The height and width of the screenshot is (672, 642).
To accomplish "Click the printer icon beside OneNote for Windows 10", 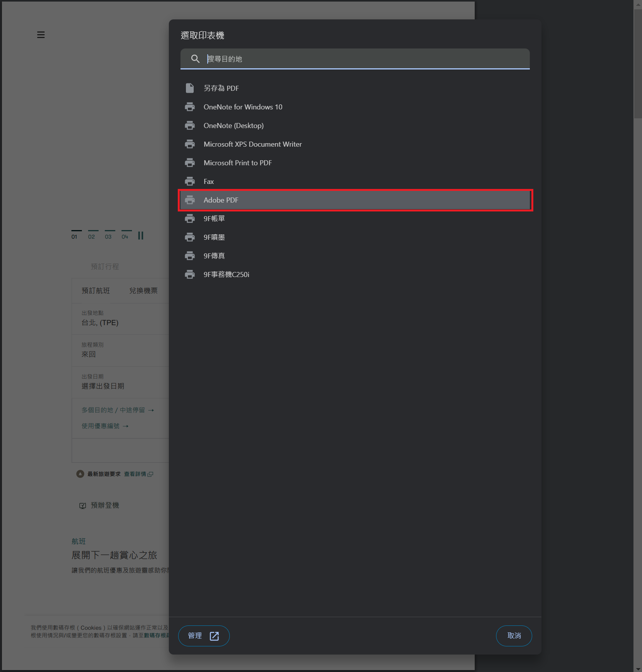I will pos(190,107).
